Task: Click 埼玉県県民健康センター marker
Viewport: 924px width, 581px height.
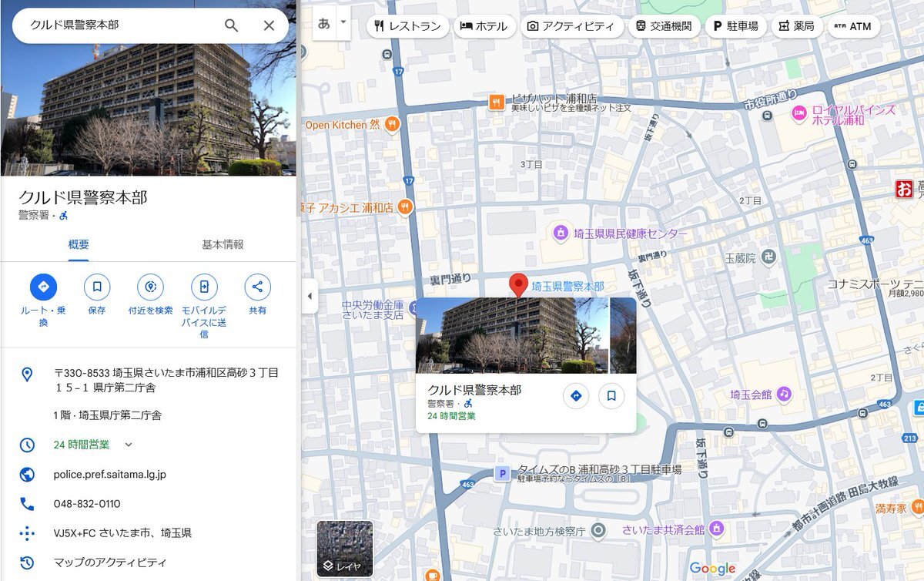Action: 561,233
